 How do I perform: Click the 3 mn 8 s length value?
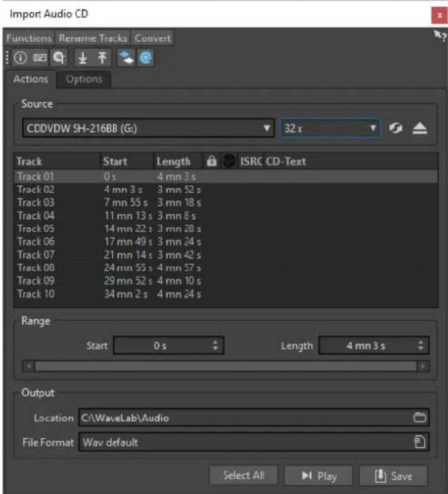point(176,216)
